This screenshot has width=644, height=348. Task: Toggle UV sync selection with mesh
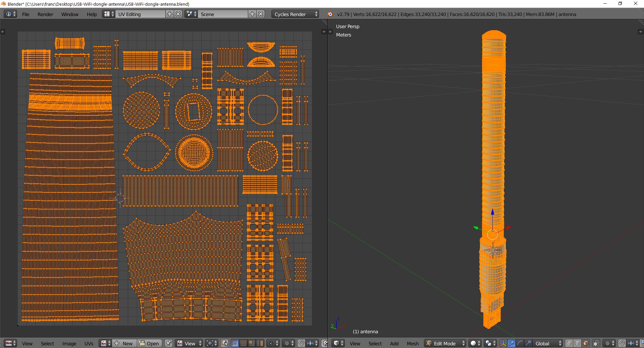click(224, 343)
